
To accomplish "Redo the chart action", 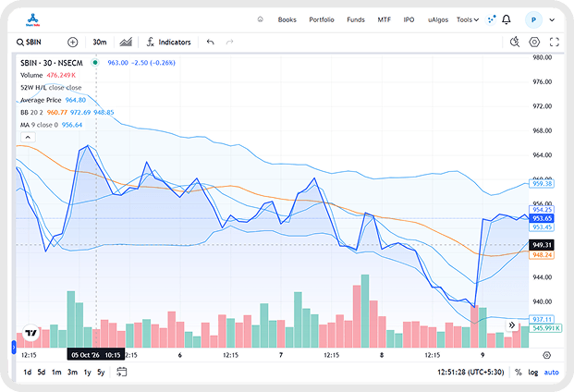I will click(x=229, y=43).
